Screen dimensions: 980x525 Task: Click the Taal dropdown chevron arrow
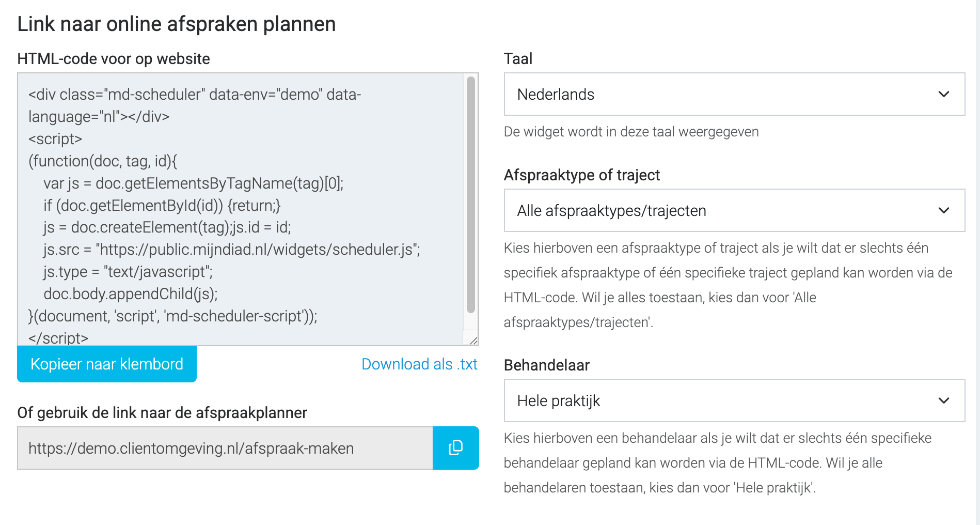pyautogui.click(x=944, y=94)
